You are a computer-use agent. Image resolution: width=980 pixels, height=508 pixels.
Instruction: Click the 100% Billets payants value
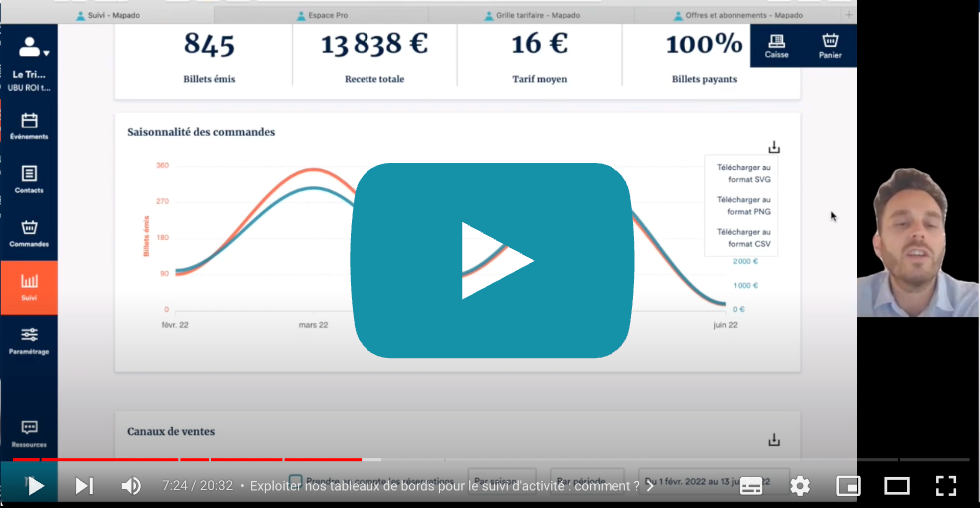pyautogui.click(x=704, y=44)
